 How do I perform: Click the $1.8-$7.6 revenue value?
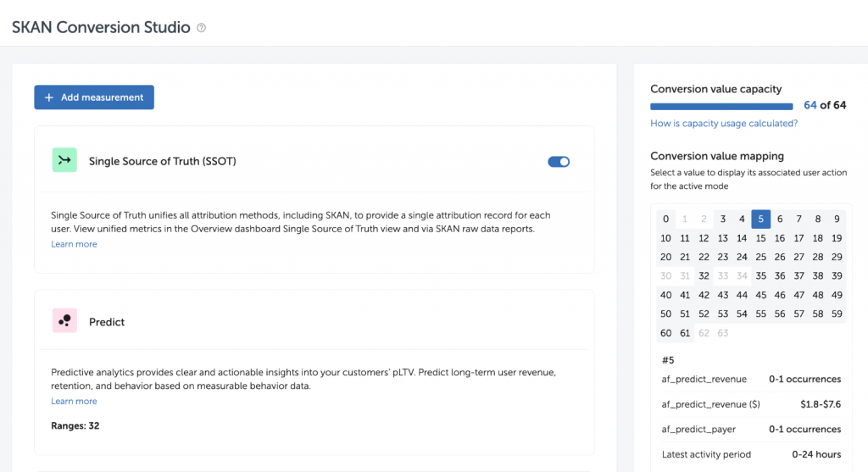pyautogui.click(x=821, y=404)
